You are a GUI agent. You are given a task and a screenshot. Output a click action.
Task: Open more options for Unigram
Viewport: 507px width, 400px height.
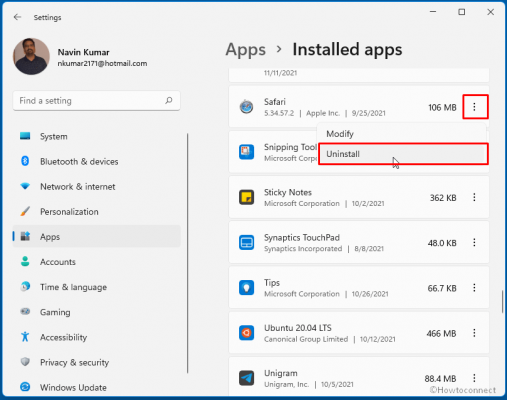tap(474, 378)
